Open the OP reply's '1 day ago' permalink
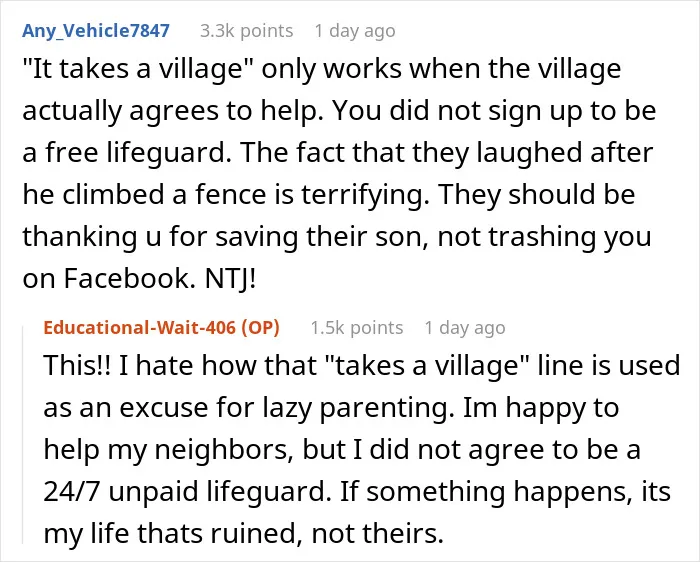700x562 pixels. [x=465, y=328]
